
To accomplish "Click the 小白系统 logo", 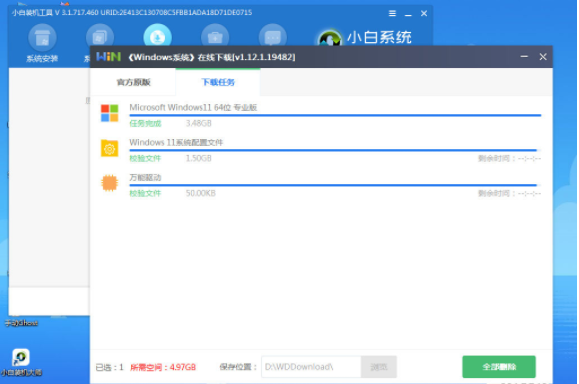I will click(x=365, y=37).
